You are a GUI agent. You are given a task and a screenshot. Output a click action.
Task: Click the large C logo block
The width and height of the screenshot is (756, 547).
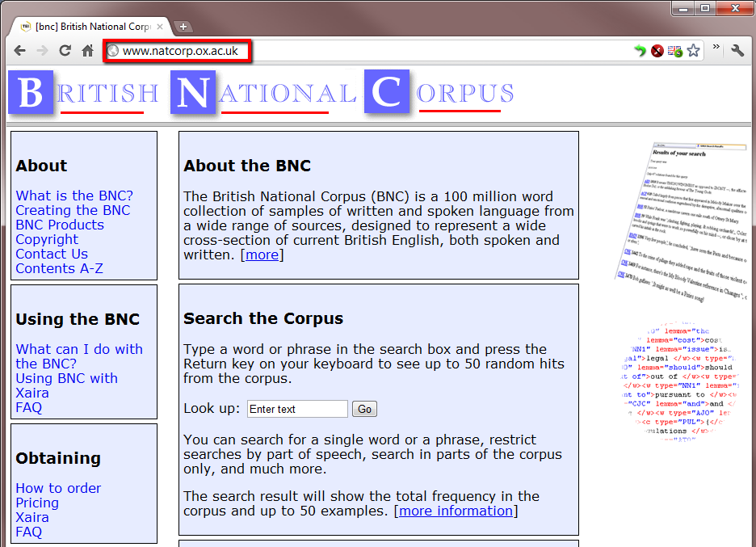point(387,91)
